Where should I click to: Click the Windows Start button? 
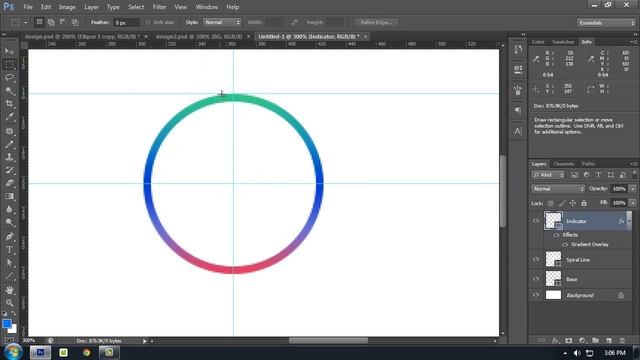point(13,352)
